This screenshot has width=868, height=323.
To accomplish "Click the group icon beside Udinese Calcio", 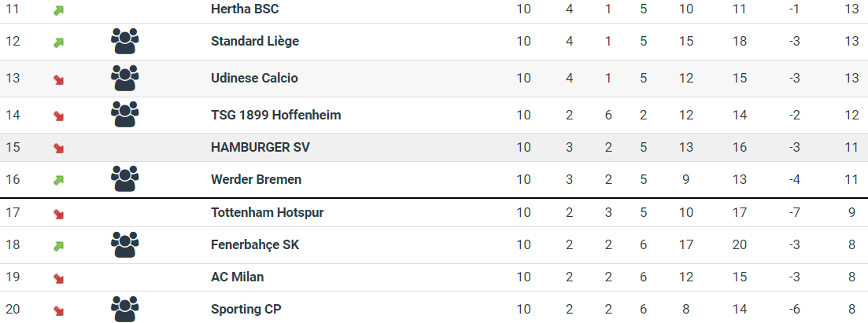I will [125, 78].
